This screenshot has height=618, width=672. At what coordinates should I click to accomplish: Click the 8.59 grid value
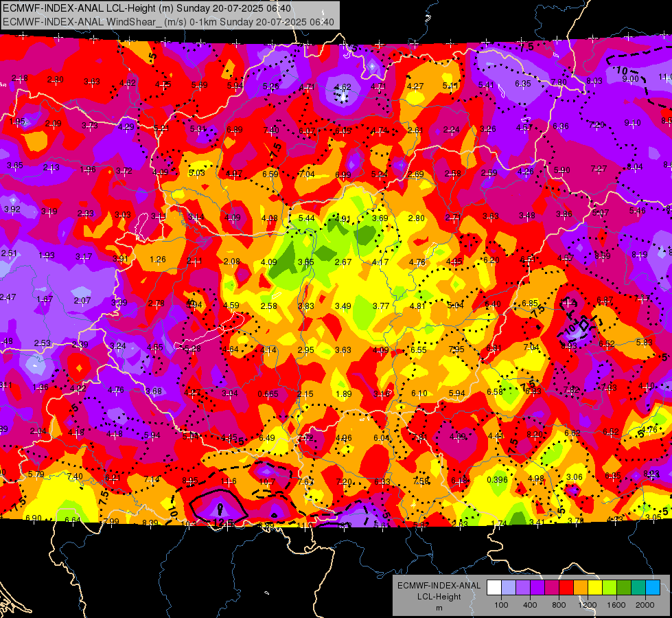(x=602, y=256)
